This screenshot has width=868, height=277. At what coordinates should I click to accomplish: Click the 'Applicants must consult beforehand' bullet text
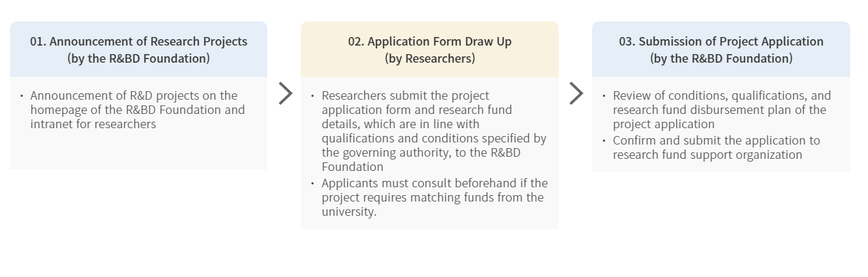tap(435, 197)
